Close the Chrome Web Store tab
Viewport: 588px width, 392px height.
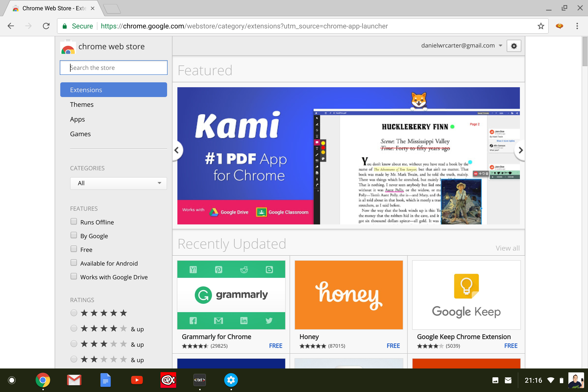[x=93, y=8]
